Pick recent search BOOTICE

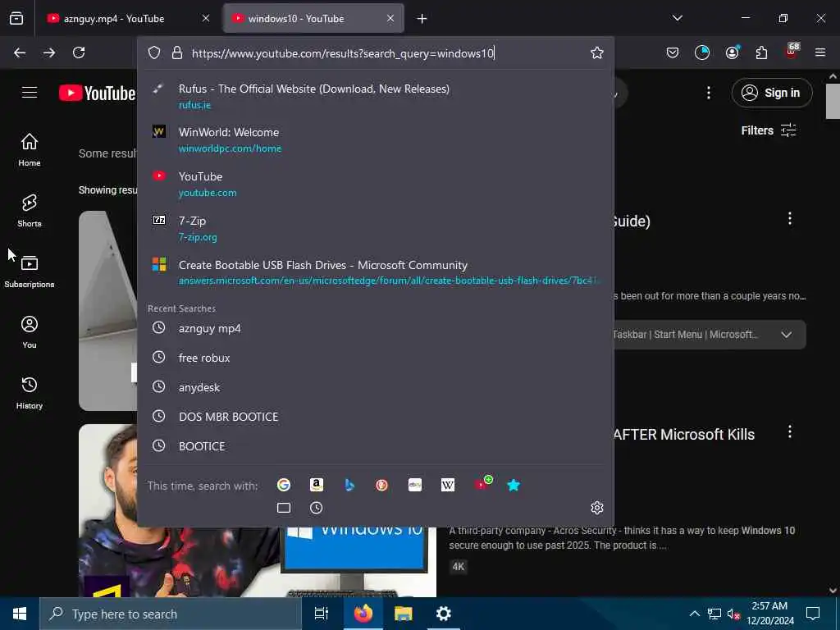click(375, 445)
